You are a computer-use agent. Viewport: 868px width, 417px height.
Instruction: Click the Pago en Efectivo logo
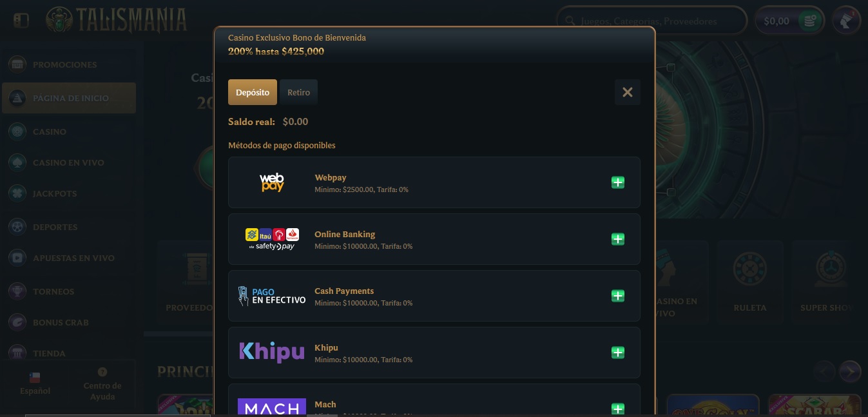tap(272, 296)
